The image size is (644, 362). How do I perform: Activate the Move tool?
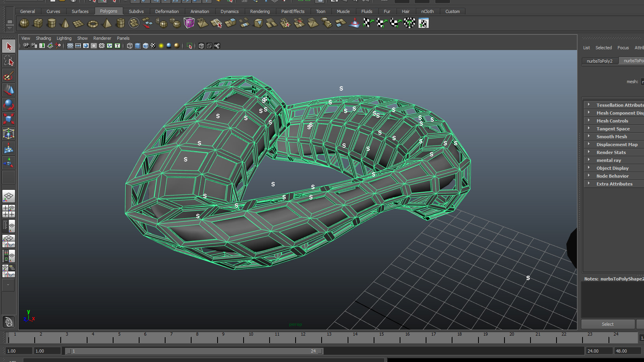pos(9,90)
